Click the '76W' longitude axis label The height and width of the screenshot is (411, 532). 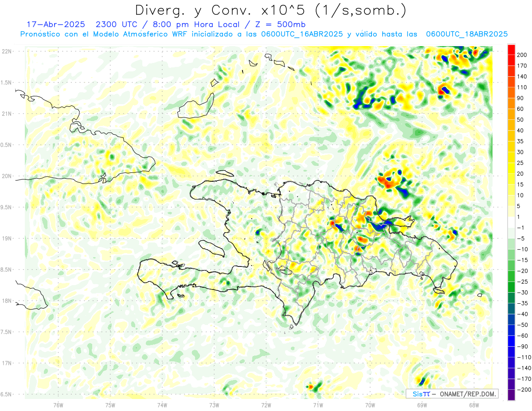tap(58, 405)
